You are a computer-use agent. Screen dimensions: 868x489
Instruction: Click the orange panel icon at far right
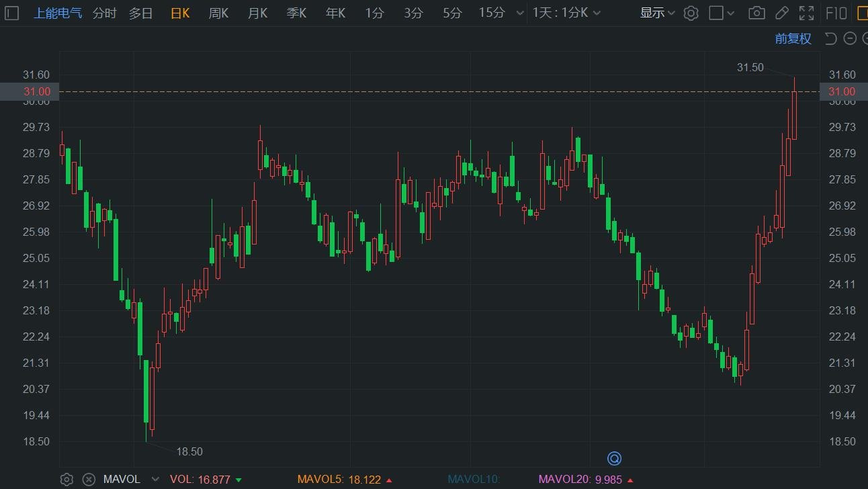pos(863,13)
